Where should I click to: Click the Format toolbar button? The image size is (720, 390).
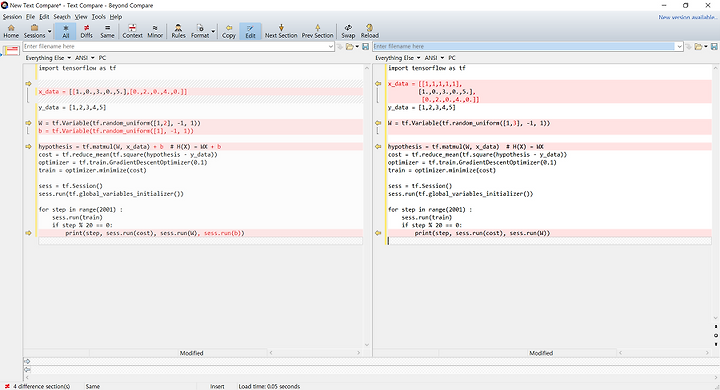(200, 31)
